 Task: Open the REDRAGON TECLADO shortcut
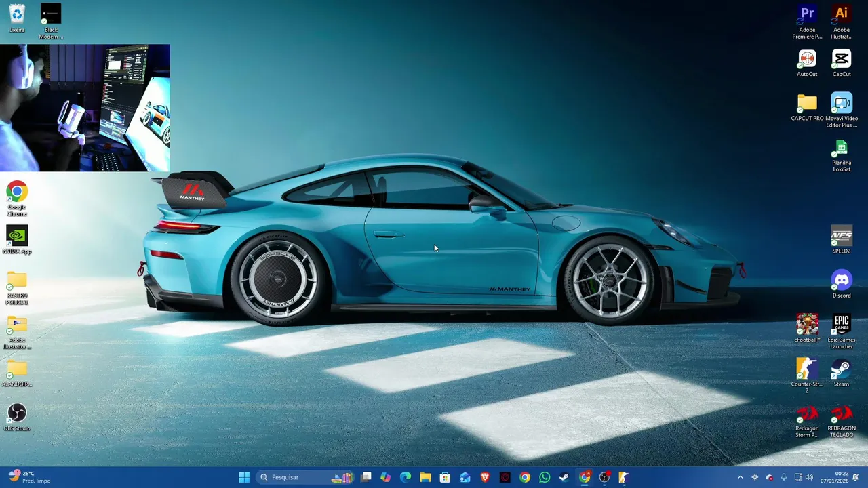[x=842, y=420]
